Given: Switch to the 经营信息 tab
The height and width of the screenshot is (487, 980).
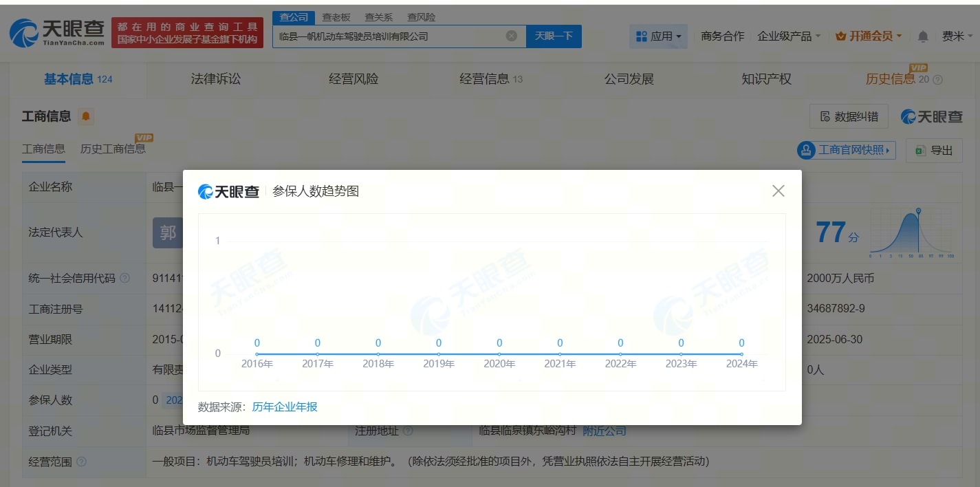Looking at the screenshot, I should coord(491,79).
